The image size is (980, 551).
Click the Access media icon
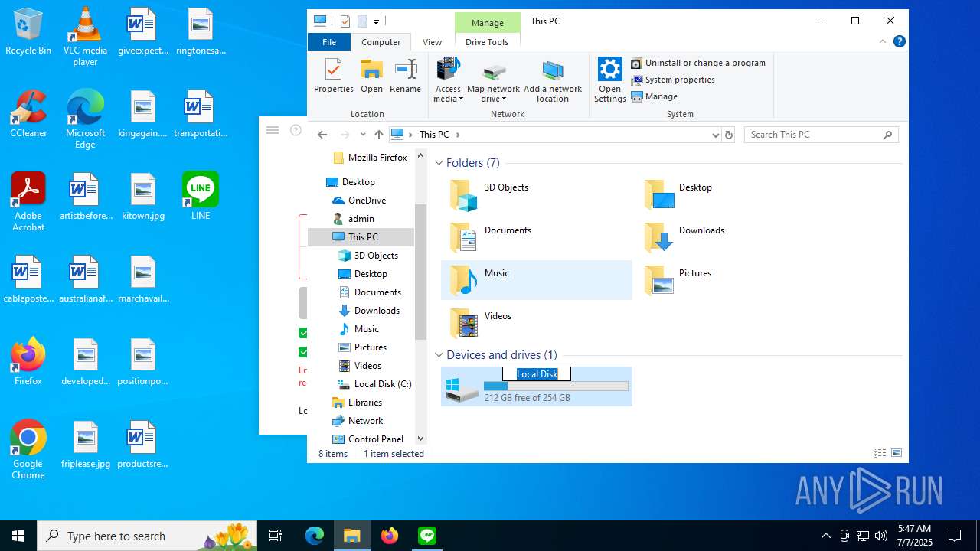tap(448, 70)
